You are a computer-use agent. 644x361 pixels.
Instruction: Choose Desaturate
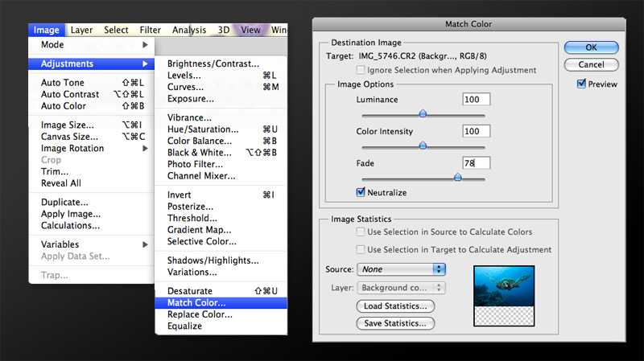coord(221,291)
